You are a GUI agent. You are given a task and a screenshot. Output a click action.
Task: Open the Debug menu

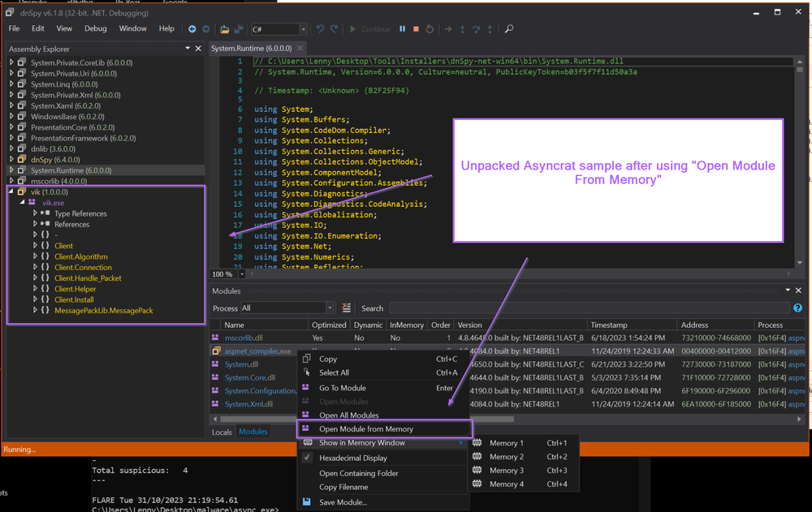click(95, 28)
